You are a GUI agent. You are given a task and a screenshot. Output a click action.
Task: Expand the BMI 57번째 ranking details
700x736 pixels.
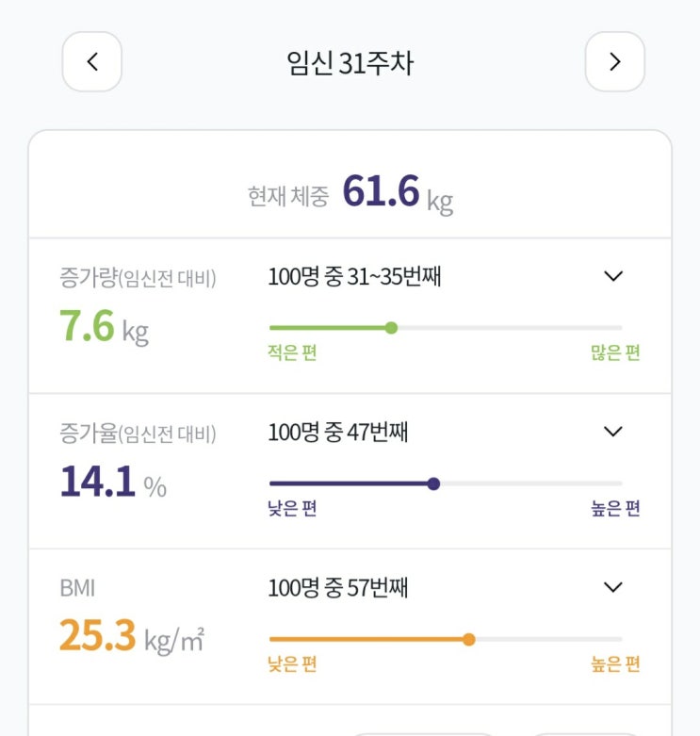pyautogui.click(x=613, y=587)
